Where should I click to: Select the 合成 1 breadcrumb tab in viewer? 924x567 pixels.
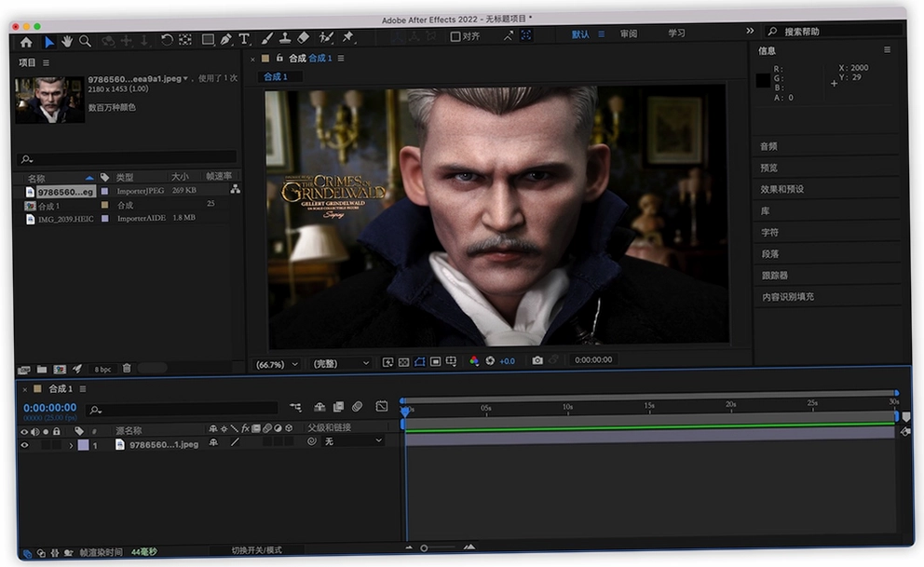point(275,76)
